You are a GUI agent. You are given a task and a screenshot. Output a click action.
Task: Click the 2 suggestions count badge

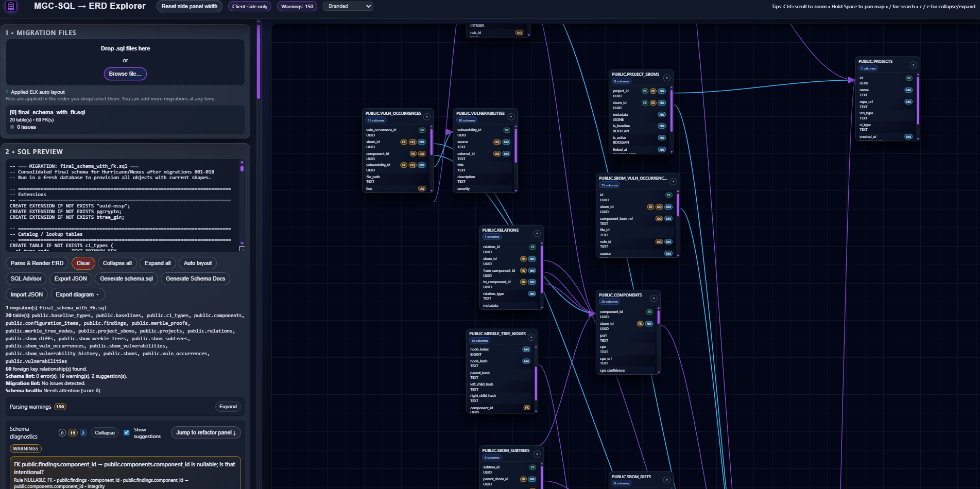(x=83, y=433)
